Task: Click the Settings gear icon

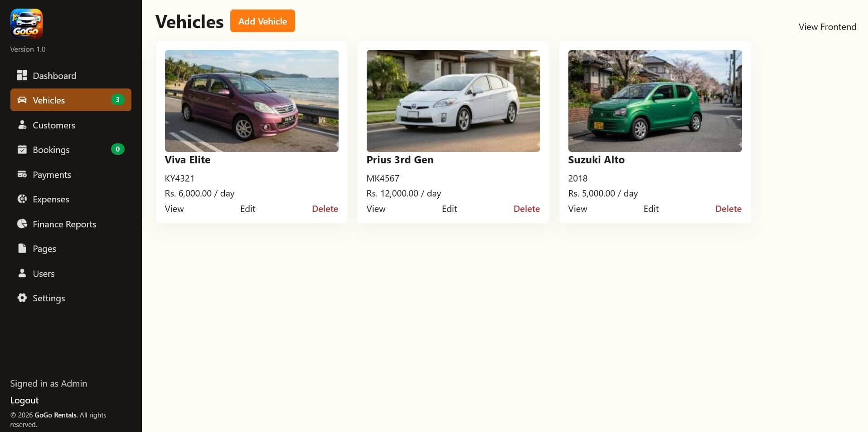Action: 22,298
